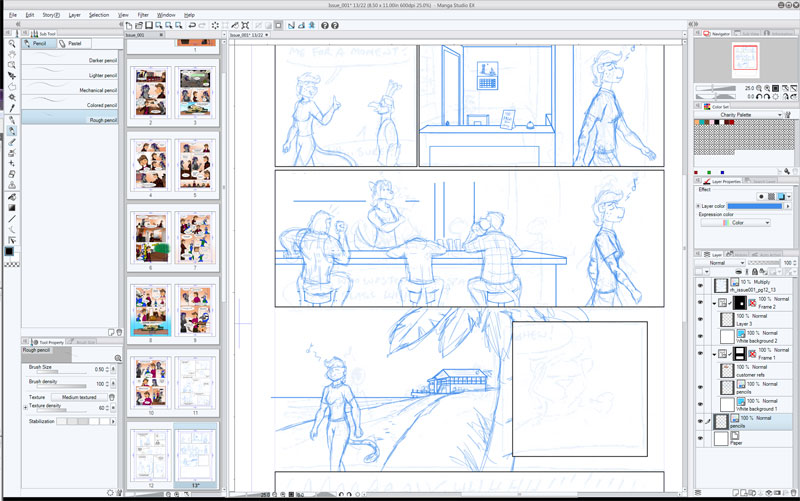Click the blue Layer color swatch bar
Viewport: 800px width, 501px height.
[x=755, y=206]
